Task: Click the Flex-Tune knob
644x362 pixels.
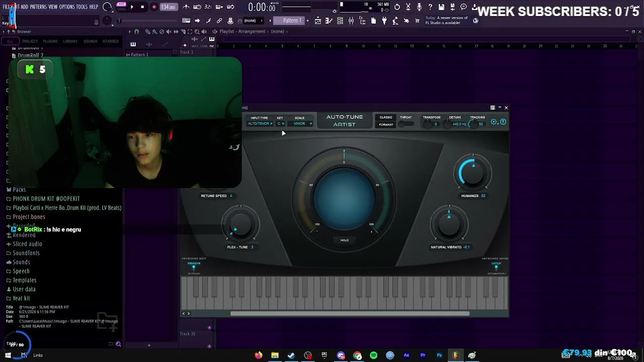Action: tap(240, 224)
